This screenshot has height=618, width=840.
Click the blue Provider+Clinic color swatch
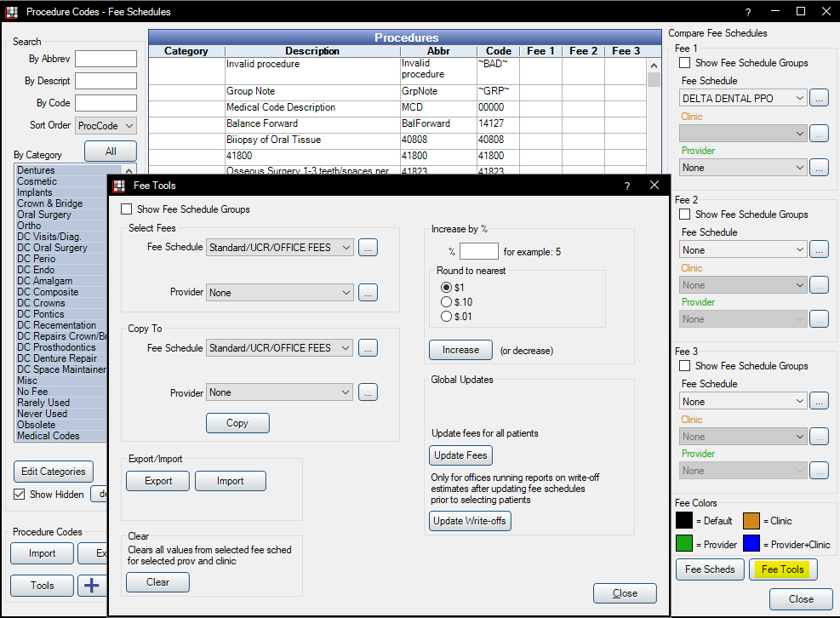pyautogui.click(x=751, y=543)
